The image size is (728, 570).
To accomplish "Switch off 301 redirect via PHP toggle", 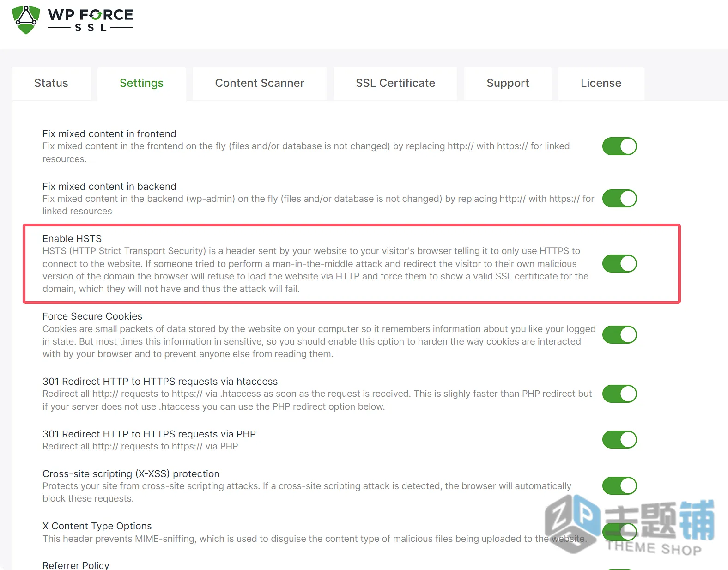I will point(619,440).
